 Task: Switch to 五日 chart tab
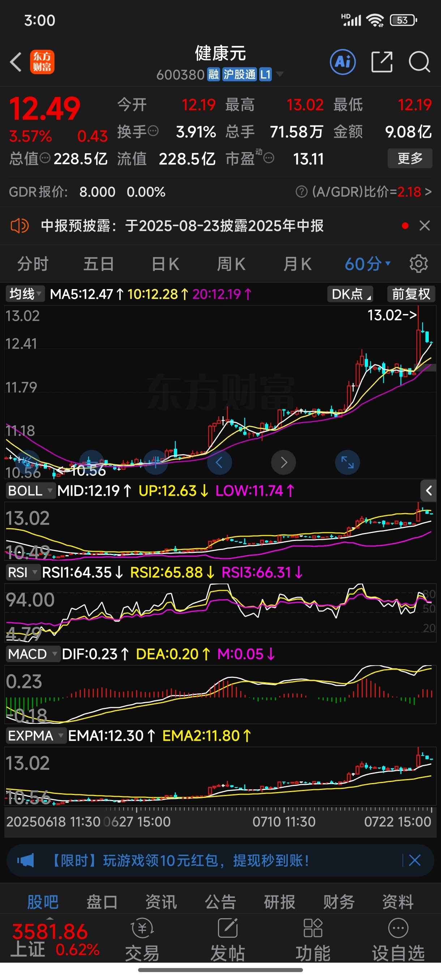click(99, 264)
